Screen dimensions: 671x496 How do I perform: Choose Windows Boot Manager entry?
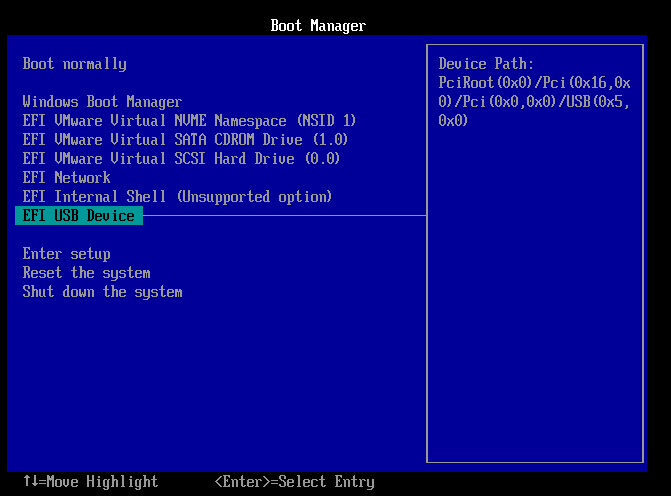(102, 102)
